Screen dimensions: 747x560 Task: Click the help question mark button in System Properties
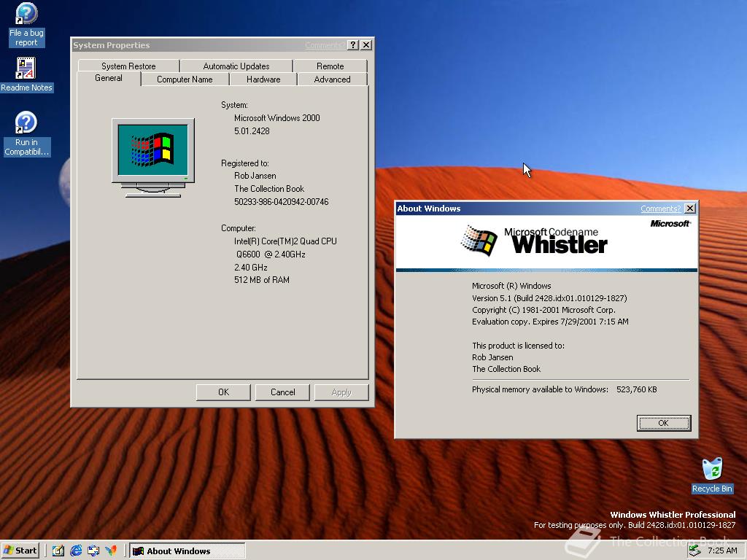click(x=352, y=44)
